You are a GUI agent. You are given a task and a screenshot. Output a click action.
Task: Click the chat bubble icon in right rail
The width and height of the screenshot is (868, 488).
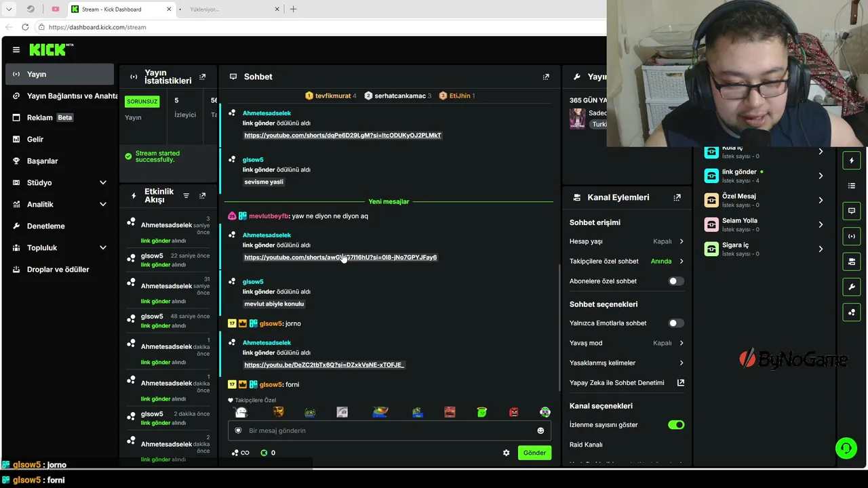pyautogui.click(x=852, y=211)
